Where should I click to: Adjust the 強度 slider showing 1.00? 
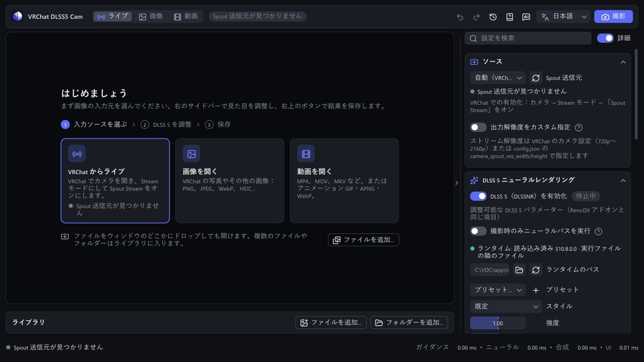click(x=498, y=323)
